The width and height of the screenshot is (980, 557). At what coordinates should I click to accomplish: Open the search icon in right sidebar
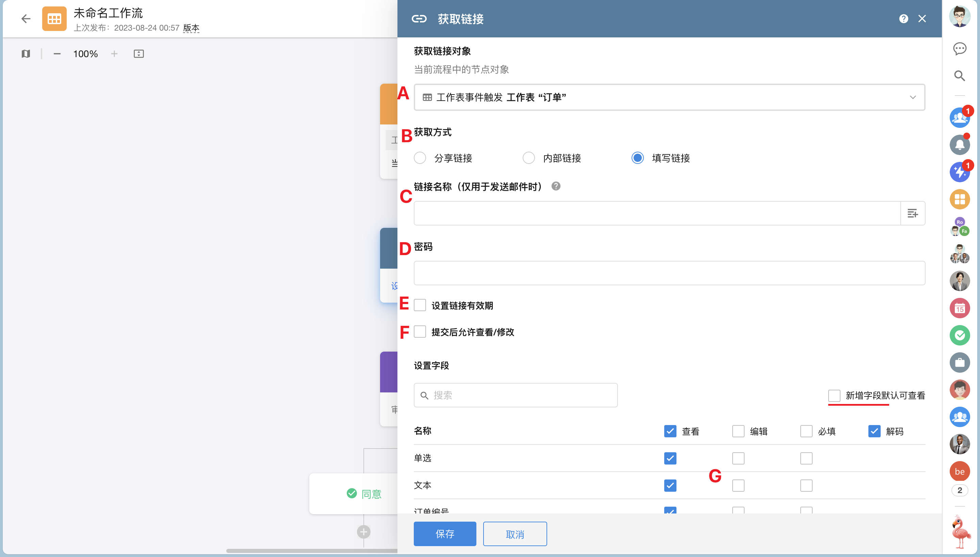point(959,76)
